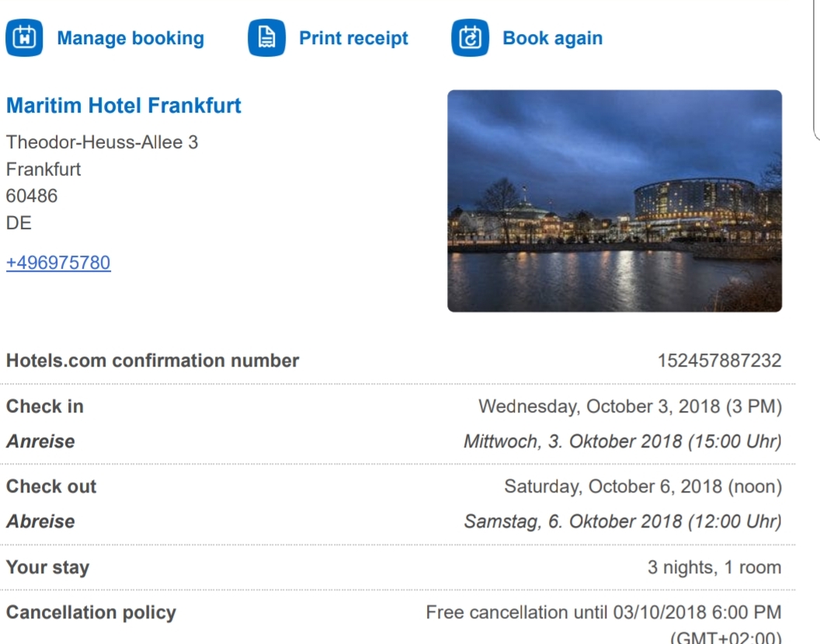
Task: Open the Maritim Hotel Frankfurt title link
Action: (123, 106)
